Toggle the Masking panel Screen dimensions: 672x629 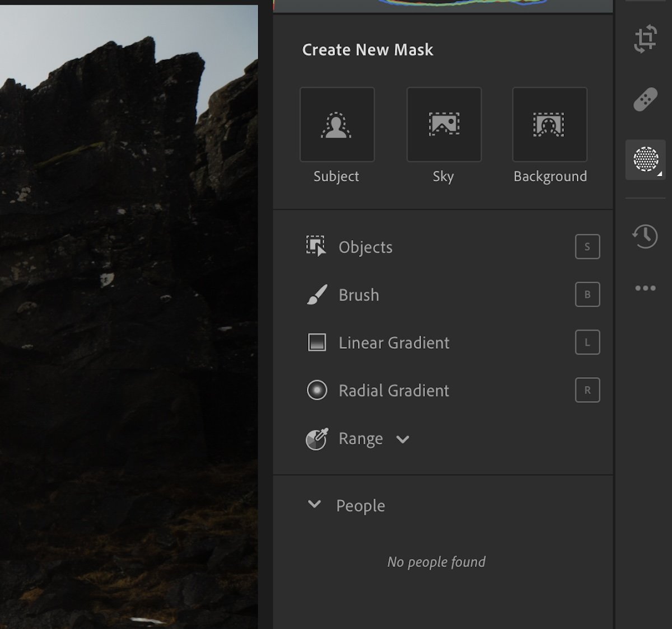click(645, 159)
